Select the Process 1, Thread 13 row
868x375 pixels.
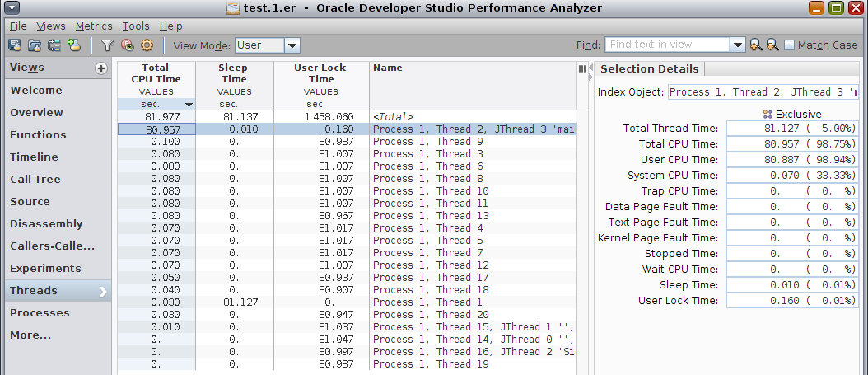347,216
